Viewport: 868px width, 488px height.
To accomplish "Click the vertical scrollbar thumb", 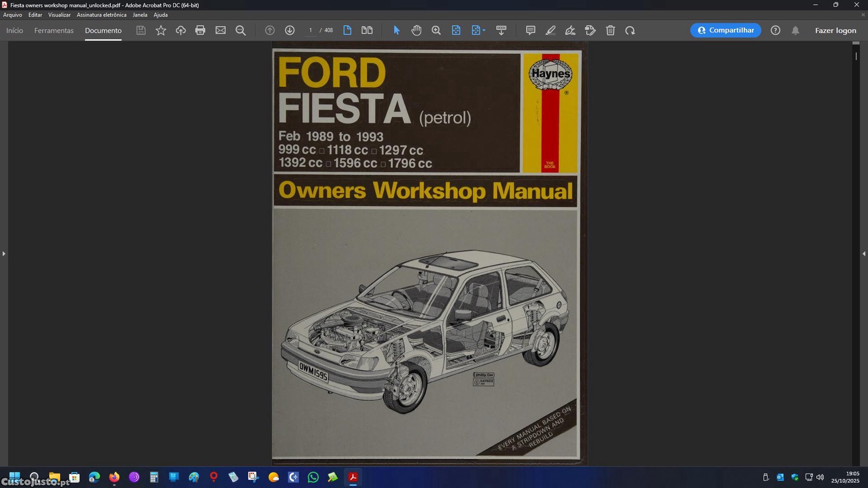I will pos(856,56).
